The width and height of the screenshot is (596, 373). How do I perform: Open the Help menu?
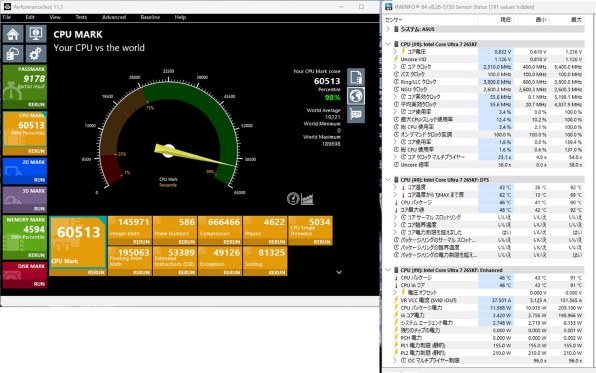[x=180, y=17]
